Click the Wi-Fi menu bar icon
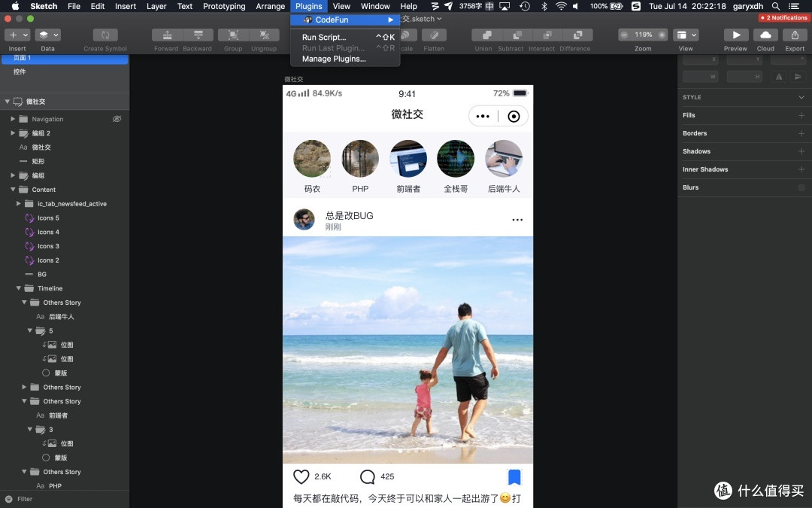The height and width of the screenshot is (508, 812). click(561, 6)
